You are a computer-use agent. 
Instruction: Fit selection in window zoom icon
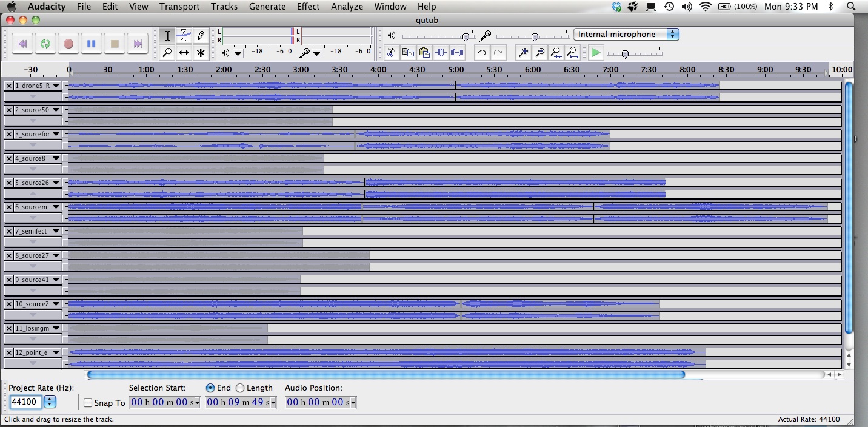[x=556, y=52]
